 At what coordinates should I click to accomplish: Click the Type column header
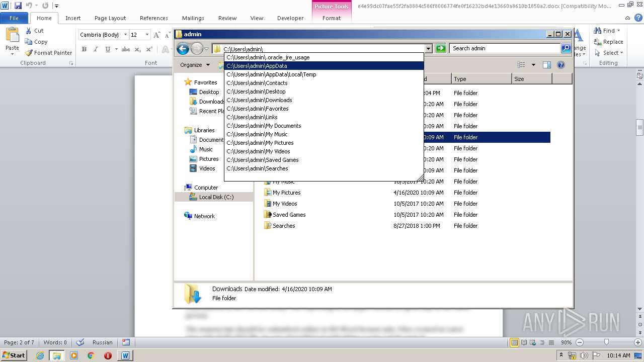click(x=481, y=79)
